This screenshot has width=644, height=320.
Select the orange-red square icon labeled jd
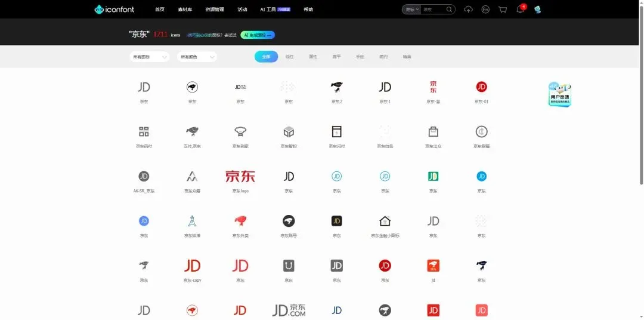pos(433,266)
